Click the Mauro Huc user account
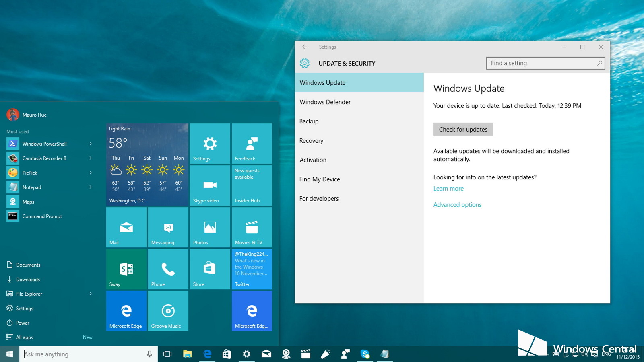Viewport: 644px width, 362px height. tap(27, 115)
